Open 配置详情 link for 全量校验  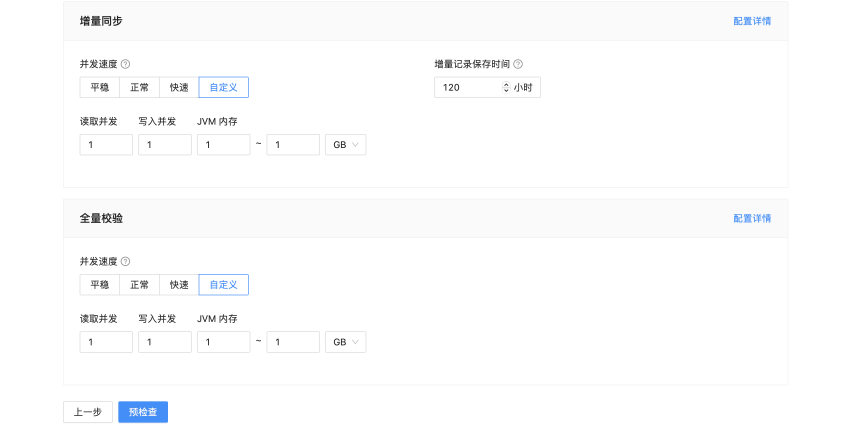coord(752,219)
